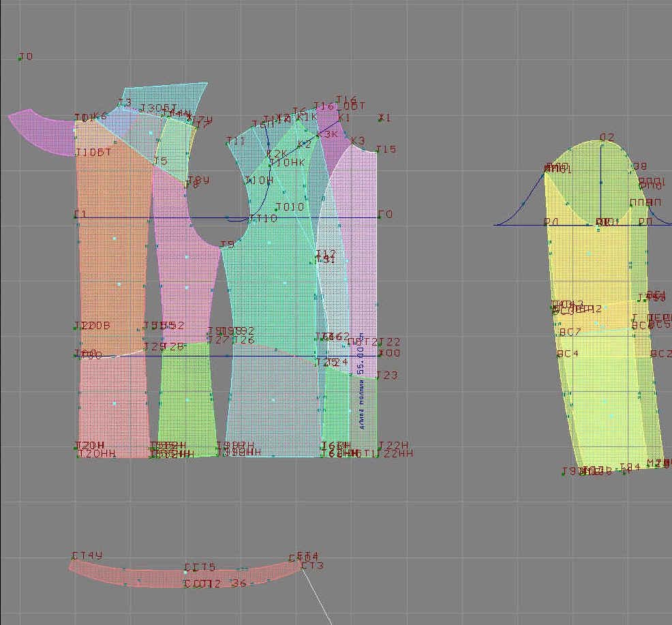The image size is (672, 625).
Task: Select the "CT3" belt point label
Action: (312, 566)
